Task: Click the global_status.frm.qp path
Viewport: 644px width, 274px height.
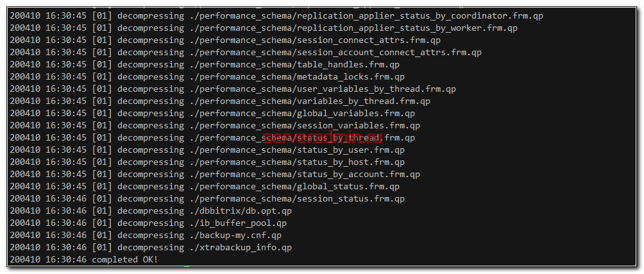Action: [x=294, y=187]
